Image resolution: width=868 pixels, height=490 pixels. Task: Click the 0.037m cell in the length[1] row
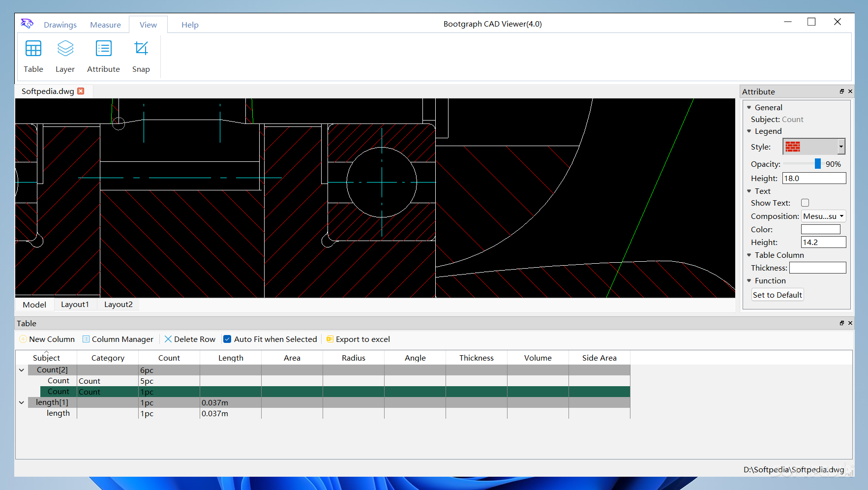pos(231,402)
